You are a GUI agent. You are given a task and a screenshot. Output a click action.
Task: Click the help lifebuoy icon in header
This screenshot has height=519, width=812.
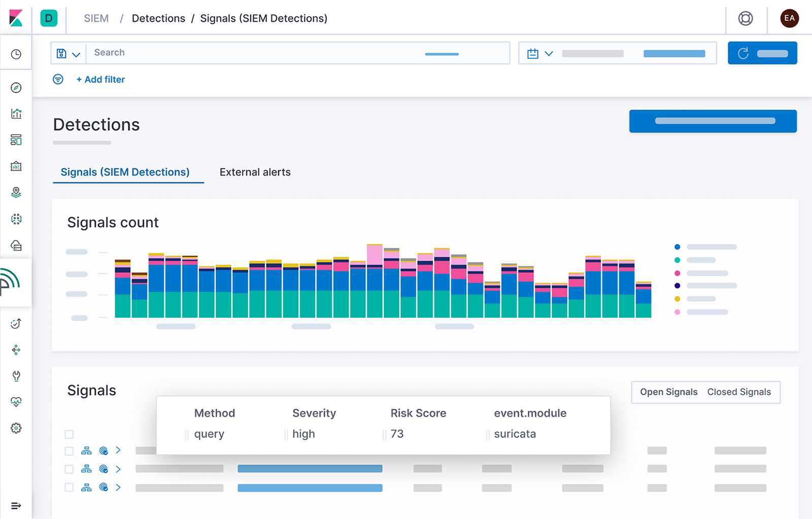[x=745, y=19]
